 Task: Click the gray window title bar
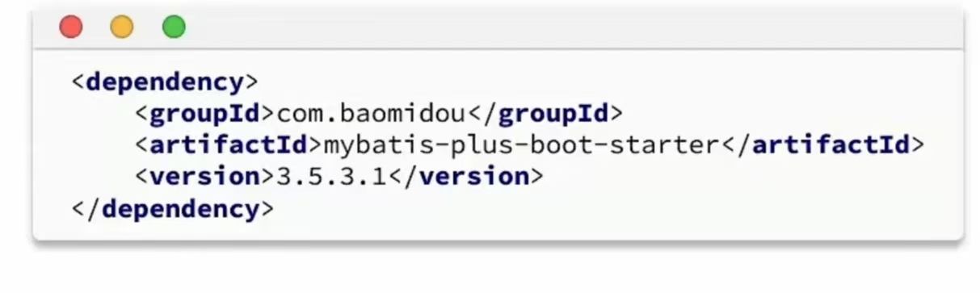(x=498, y=28)
